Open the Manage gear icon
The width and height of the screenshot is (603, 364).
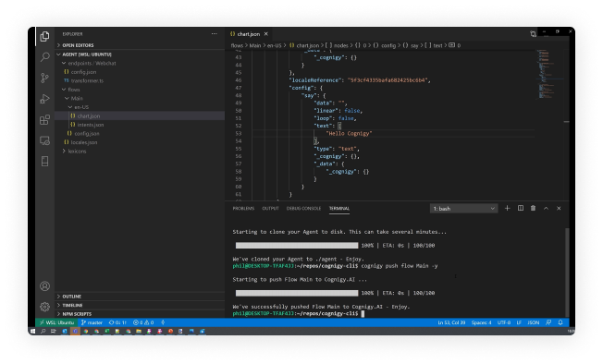coord(44,307)
